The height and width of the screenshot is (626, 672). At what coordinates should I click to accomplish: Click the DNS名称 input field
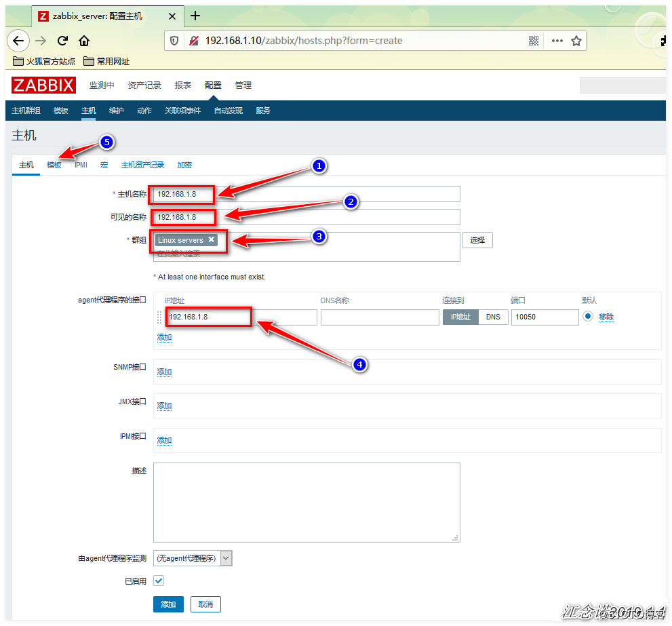pyautogui.click(x=380, y=317)
